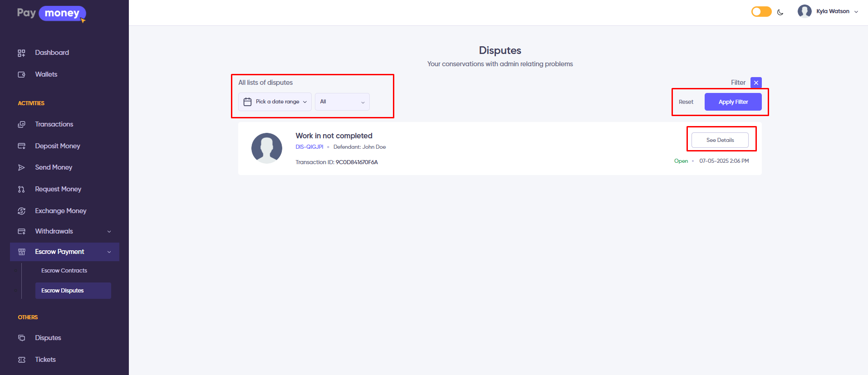Open the All status dropdown
868x375 pixels.
tap(342, 102)
